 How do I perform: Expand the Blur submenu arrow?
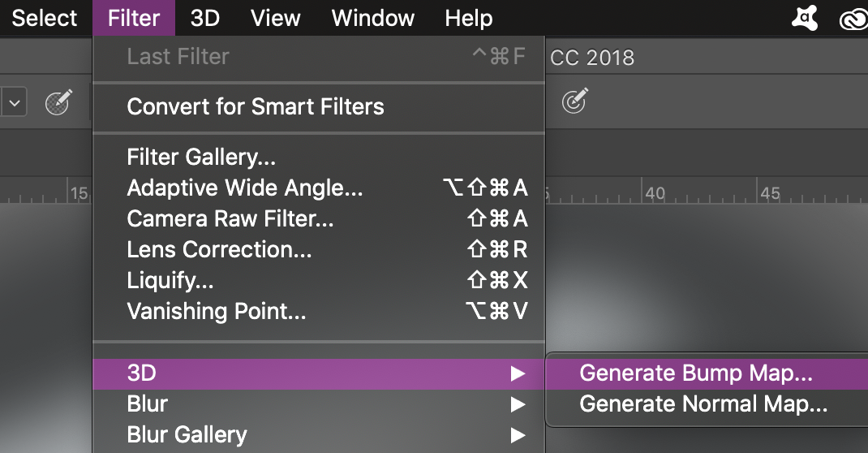[x=518, y=405]
